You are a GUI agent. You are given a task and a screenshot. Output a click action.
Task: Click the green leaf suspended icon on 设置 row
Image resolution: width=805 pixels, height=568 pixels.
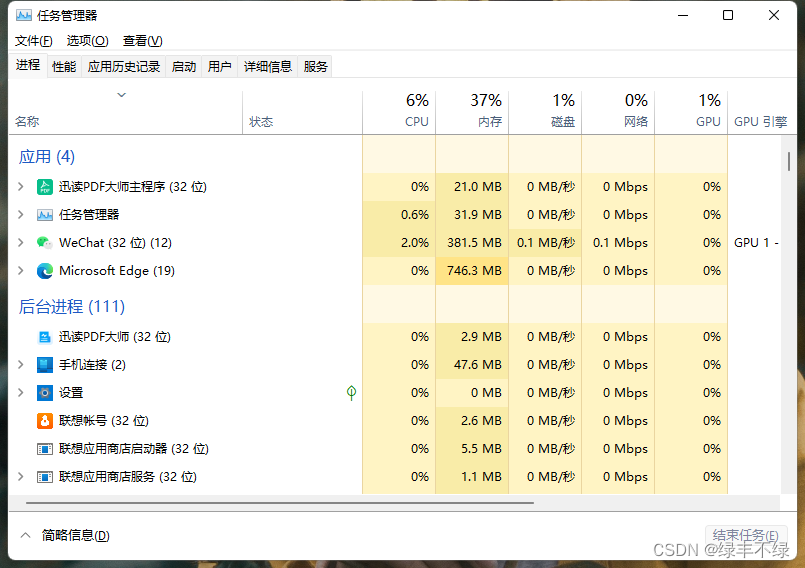[351, 393]
